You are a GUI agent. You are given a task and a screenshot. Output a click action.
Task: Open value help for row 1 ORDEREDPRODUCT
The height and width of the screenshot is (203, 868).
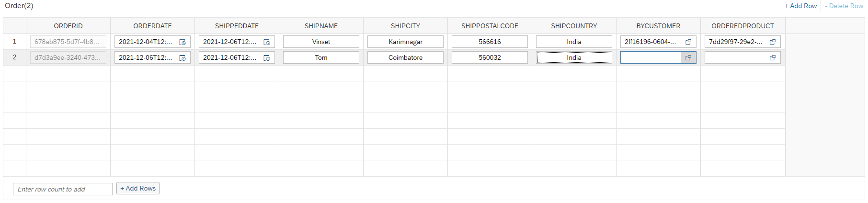point(773,42)
